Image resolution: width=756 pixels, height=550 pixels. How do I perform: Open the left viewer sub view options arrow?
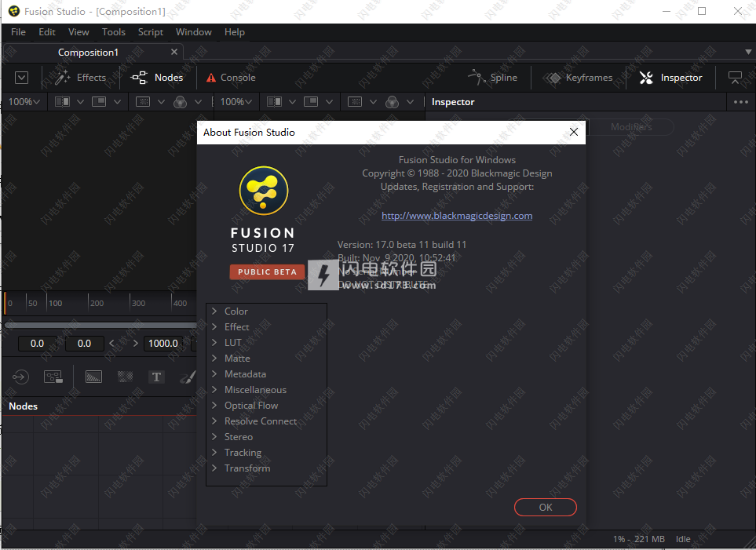(117, 102)
